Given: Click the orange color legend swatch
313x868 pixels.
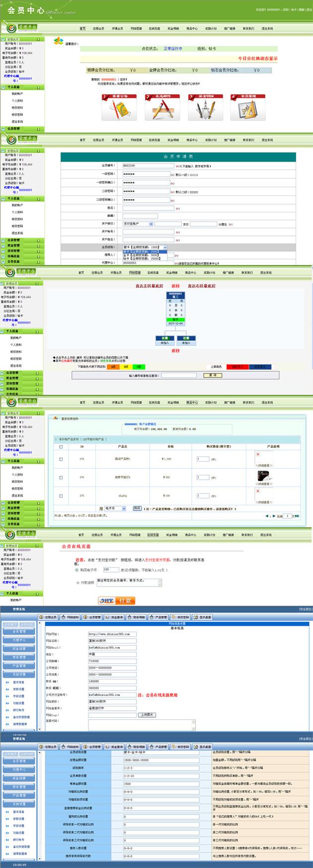Looking at the screenshot, I should click(113, 367).
